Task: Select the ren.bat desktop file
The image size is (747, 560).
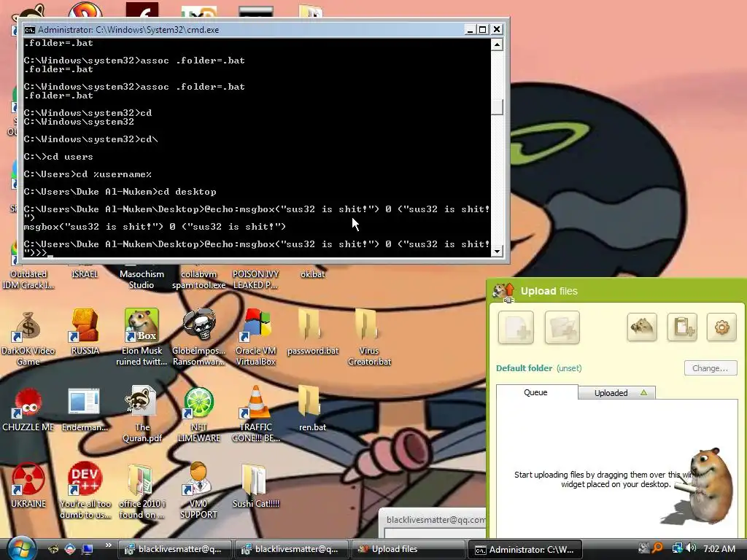Action: pos(312,408)
